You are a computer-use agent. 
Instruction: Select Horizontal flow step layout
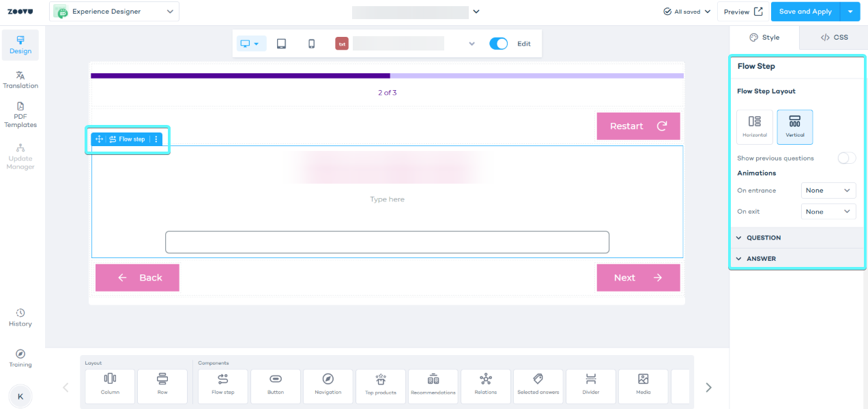tap(755, 126)
